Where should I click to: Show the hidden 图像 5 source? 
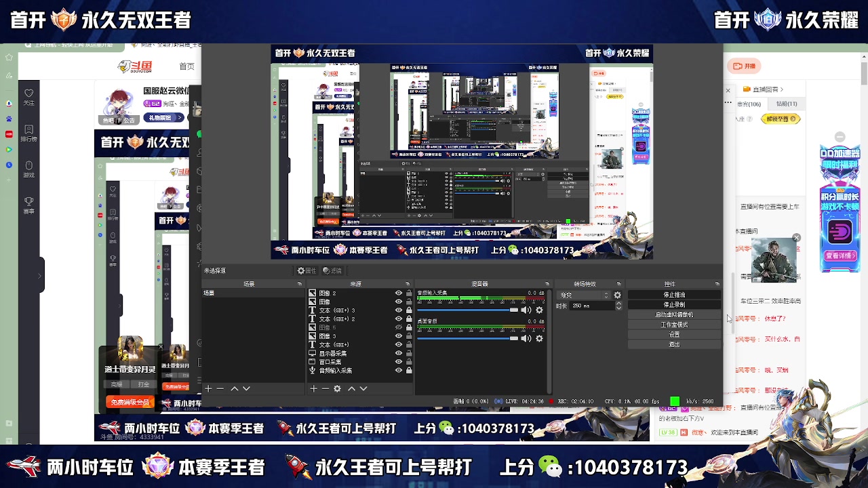(399, 327)
